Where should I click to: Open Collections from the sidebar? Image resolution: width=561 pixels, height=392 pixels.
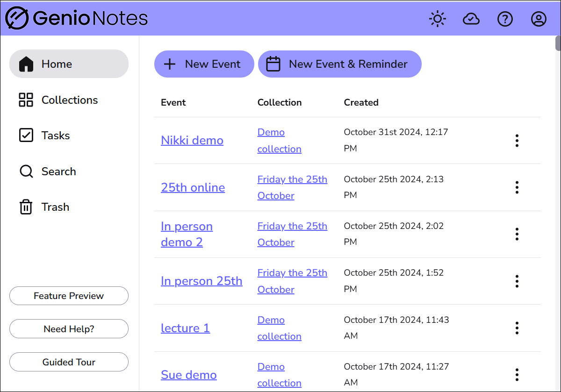coord(69,100)
